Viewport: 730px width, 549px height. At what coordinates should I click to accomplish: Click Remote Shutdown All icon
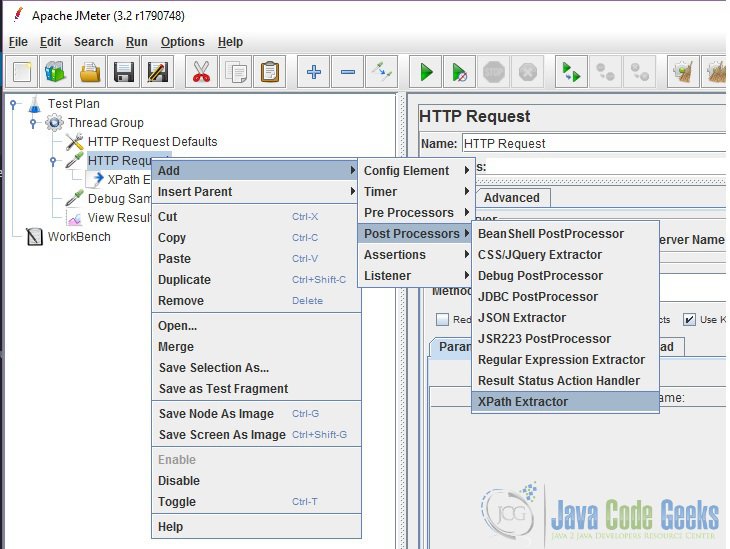[x=640, y=72]
